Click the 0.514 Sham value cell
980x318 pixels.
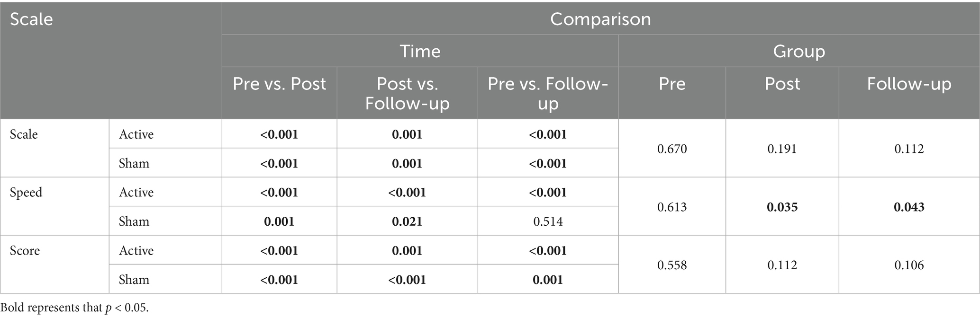click(548, 221)
